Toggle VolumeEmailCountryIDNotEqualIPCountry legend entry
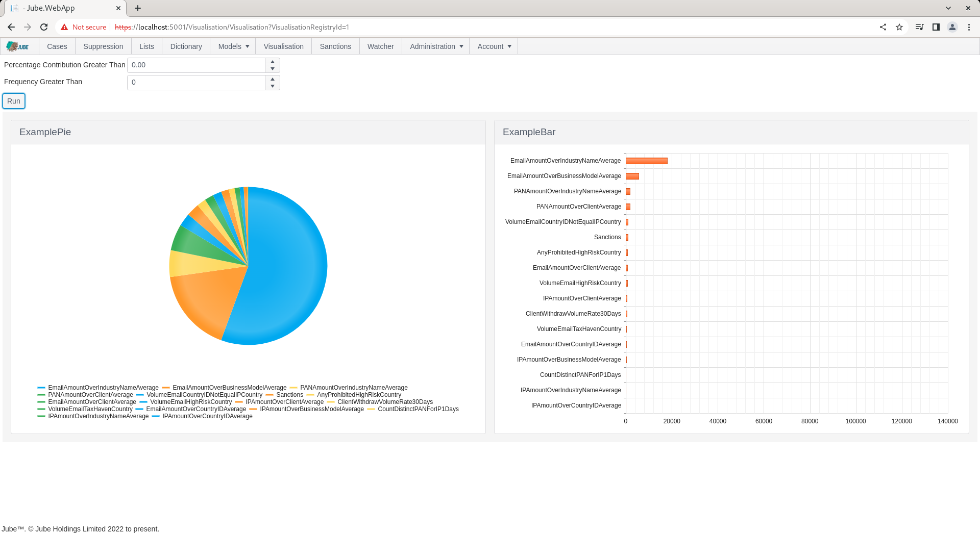Viewport: 980px width, 534px height. 199,395
